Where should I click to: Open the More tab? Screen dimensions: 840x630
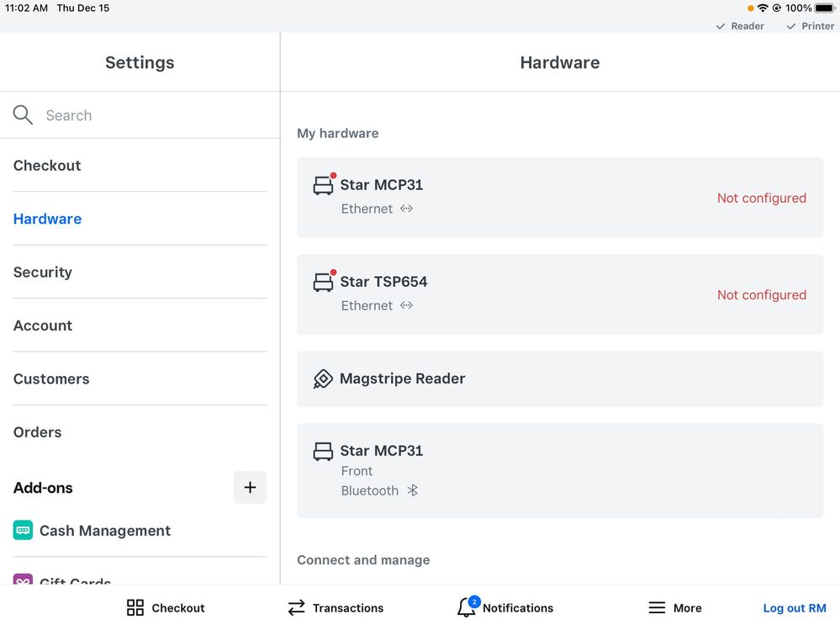coord(675,607)
